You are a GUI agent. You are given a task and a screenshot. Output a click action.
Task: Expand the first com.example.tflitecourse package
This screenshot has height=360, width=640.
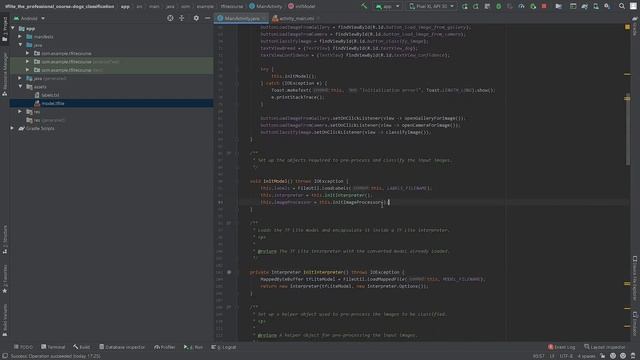click(x=28, y=53)
